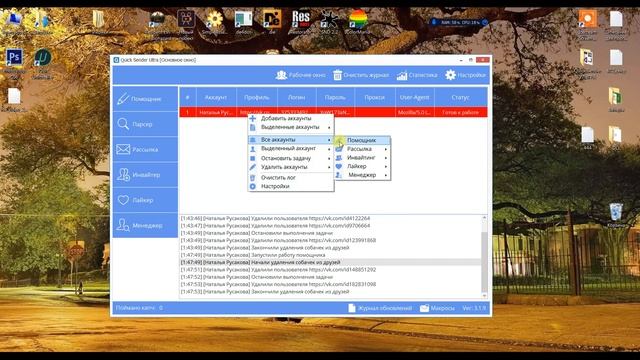Open Журнал обновлений in the bottom bar
Viewport: 640px width, 360px height.
coord(380,308)
